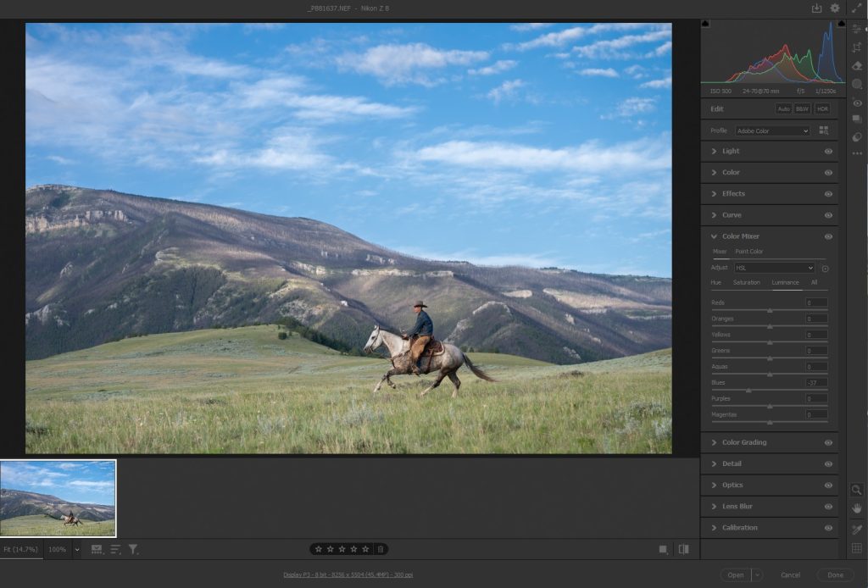868x588 pixels.
Task: Switch to the Point Color tab
Action: tap(748, 252)
